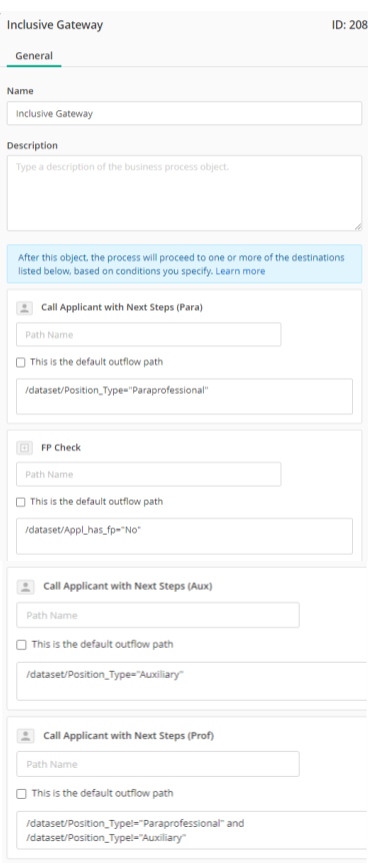Switch to the General tab
368x865 pixels.
click(34, 56)
